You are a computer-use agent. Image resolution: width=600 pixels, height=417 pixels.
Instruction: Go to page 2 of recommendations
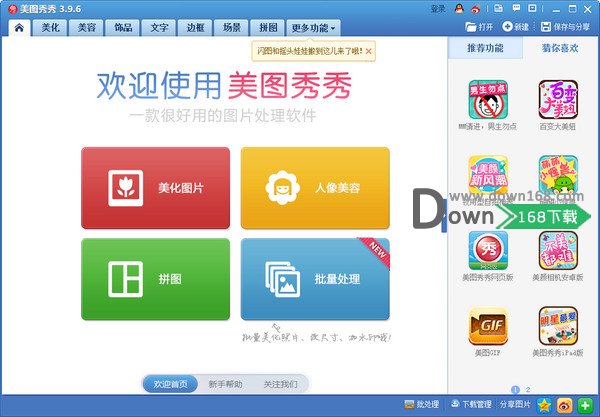[x=528, y=389]
